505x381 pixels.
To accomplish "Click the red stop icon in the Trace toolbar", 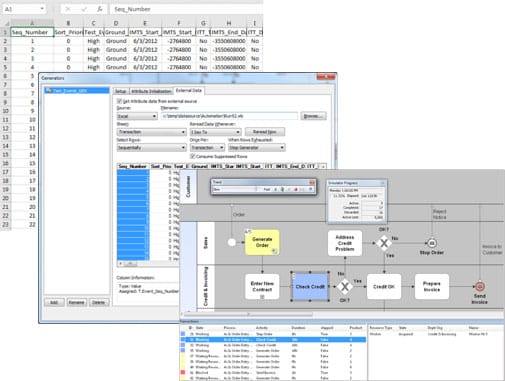I will [x=295, y=189].
